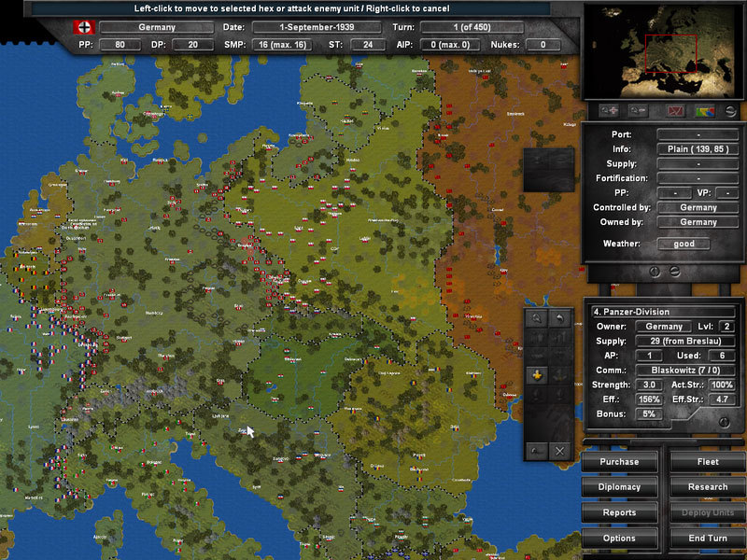This screenshot has width=747, height=560.
Task: Toggle the colored political map mode icon
Action: pyautogui.click(x=705, y=111)
